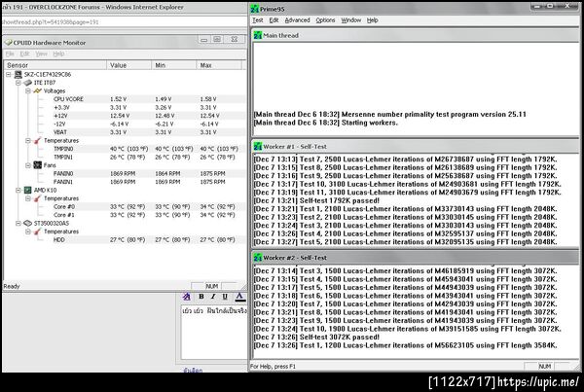Screen dimensions: 584x392
Task: Open the Test menu in Prime95
Action: 257,20
